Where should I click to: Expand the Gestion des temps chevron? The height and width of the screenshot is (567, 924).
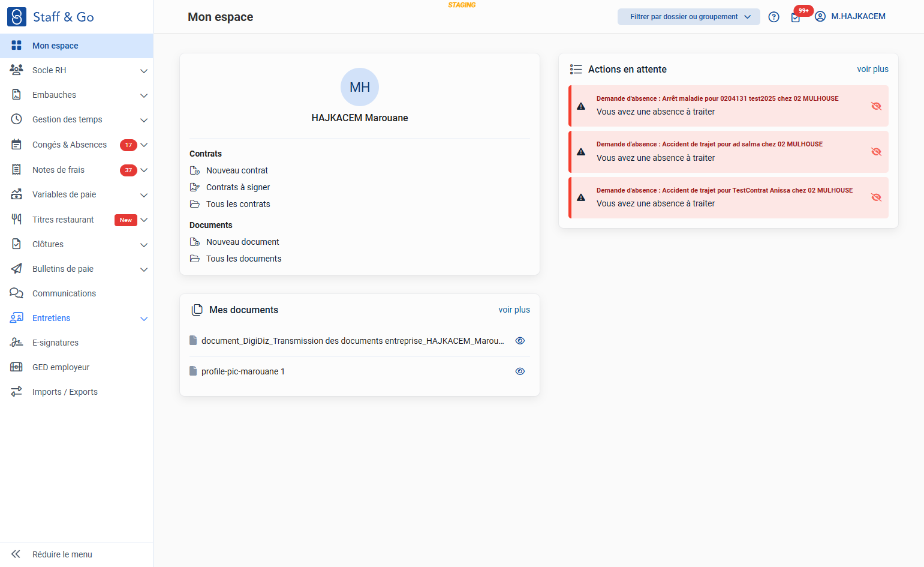pyautogui.click(x=144, y=120)
